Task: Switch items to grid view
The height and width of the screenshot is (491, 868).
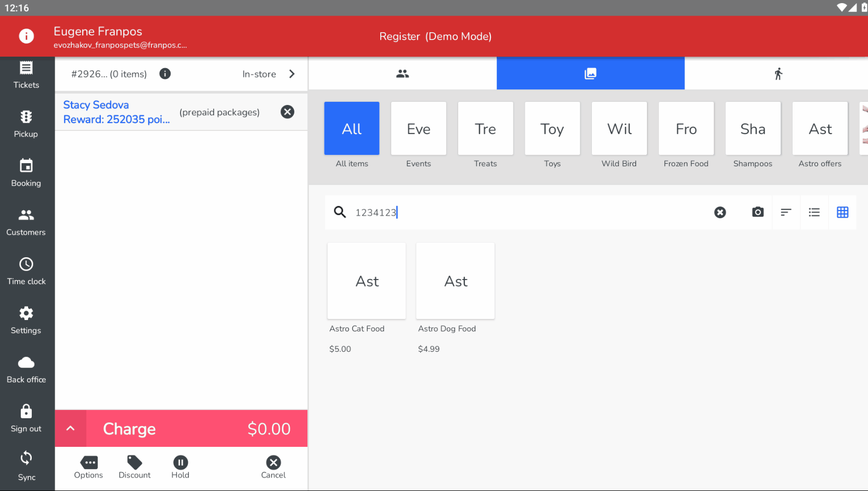Action: (843, 212)
